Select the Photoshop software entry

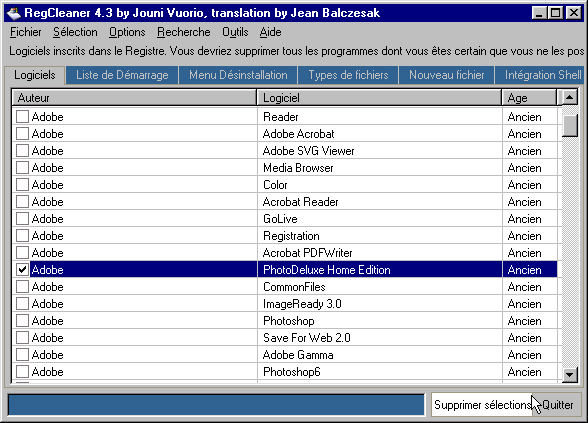click(x=289, y=321)
